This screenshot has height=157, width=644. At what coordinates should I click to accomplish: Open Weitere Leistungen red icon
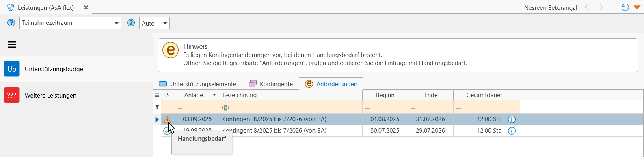(12, 95)
